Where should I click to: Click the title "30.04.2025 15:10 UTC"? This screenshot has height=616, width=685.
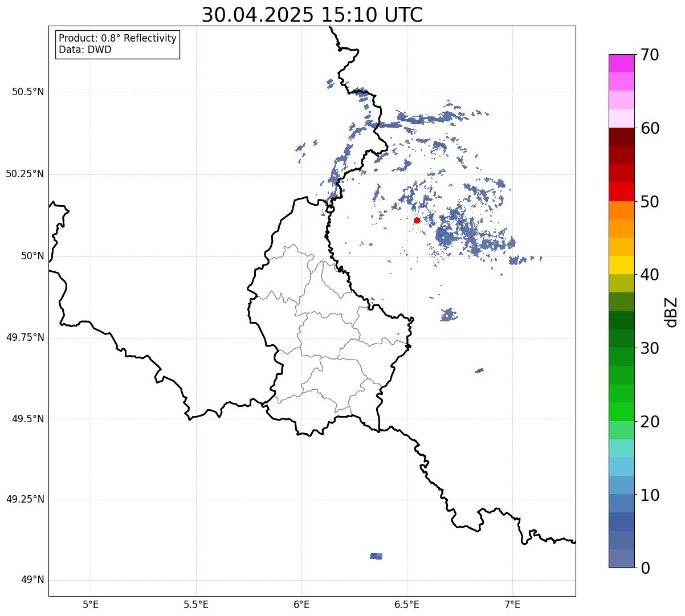point(312,15)
